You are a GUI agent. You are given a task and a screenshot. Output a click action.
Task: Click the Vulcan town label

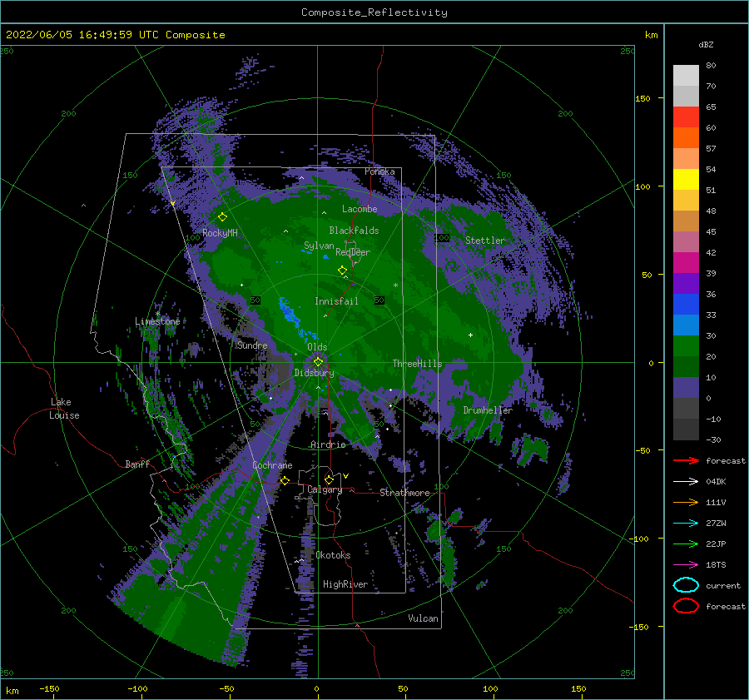(424, 618)
